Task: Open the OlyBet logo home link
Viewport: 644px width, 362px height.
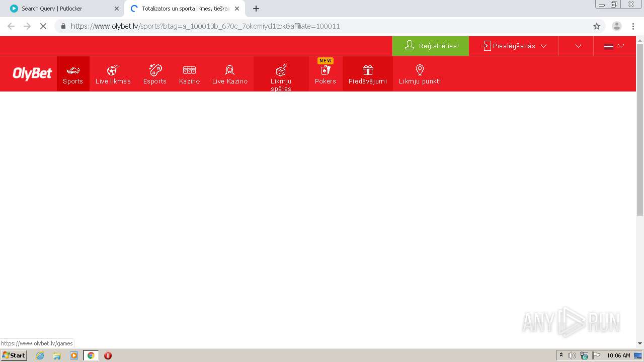Action: tap(32, 74)
